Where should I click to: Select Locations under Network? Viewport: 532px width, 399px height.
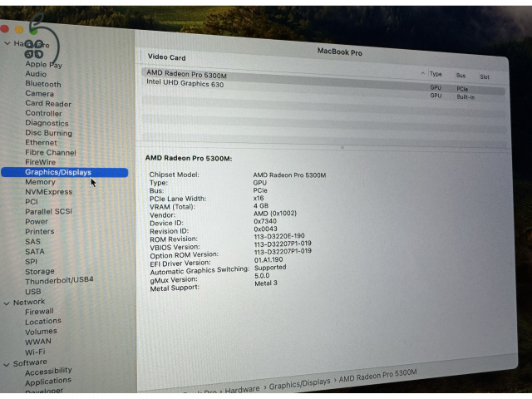43,322
